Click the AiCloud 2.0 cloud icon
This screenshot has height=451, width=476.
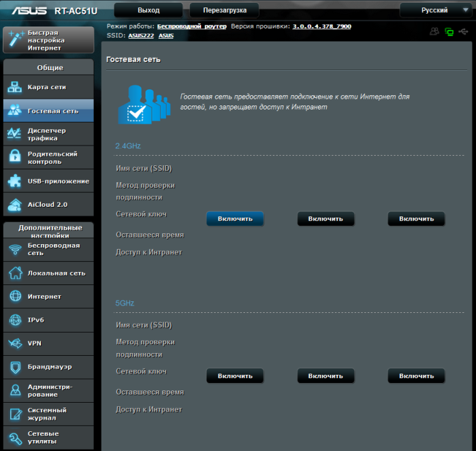14,205
